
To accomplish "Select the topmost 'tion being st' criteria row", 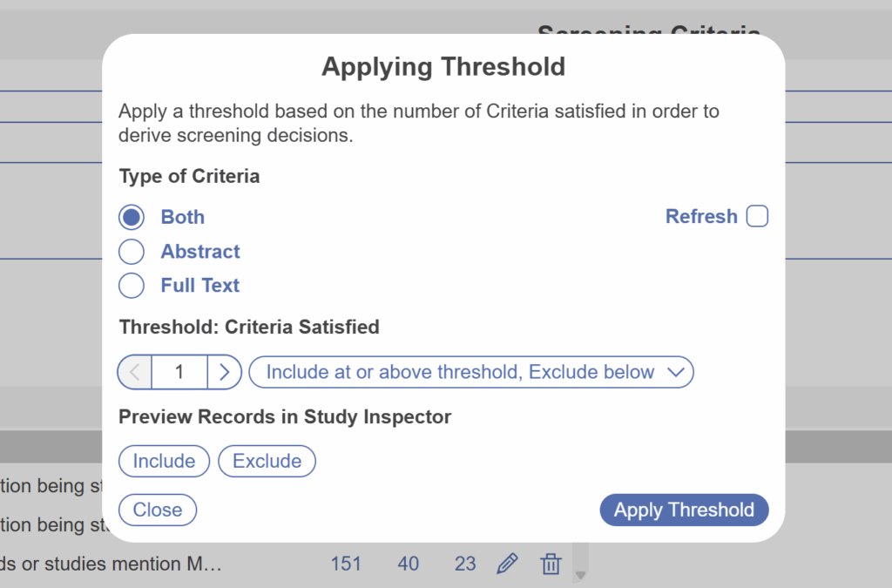I will (x=52, y=485).
